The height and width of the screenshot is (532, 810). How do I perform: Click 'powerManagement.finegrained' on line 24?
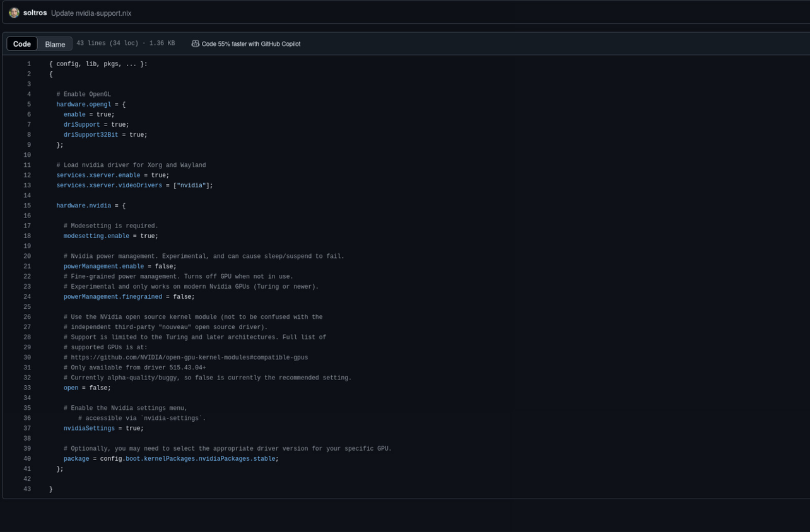(x=113, y=297)
